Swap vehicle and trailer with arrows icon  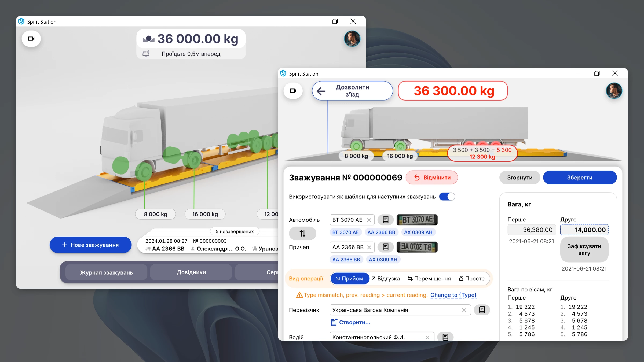coord(302,233)
